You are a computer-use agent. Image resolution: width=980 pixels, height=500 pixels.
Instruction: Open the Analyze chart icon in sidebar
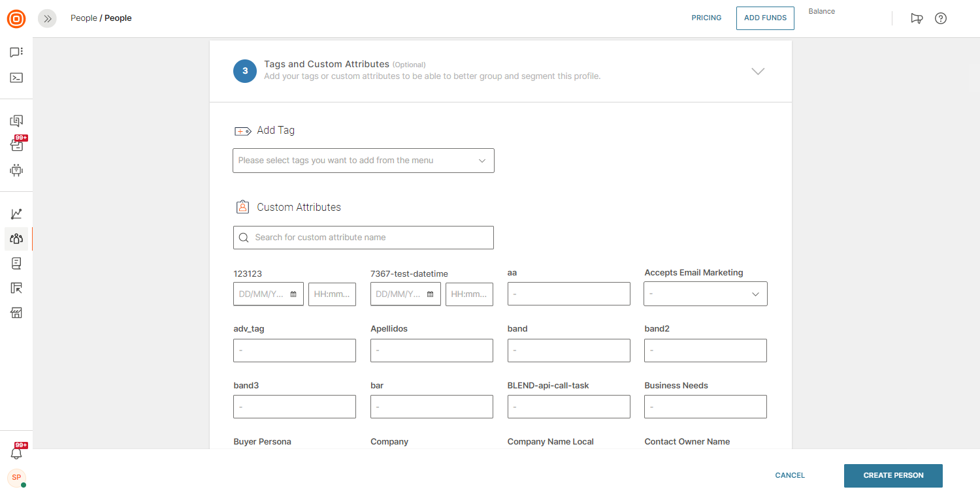(16, 214)
